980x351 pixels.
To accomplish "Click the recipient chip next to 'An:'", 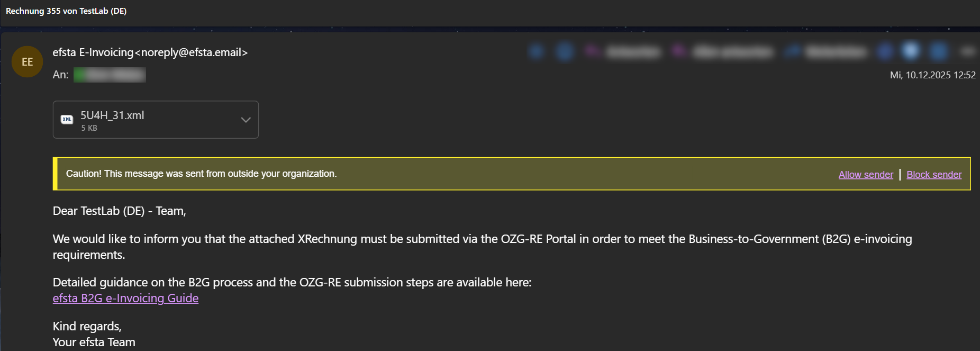I will pyautogui.click(x=110, y=75).
